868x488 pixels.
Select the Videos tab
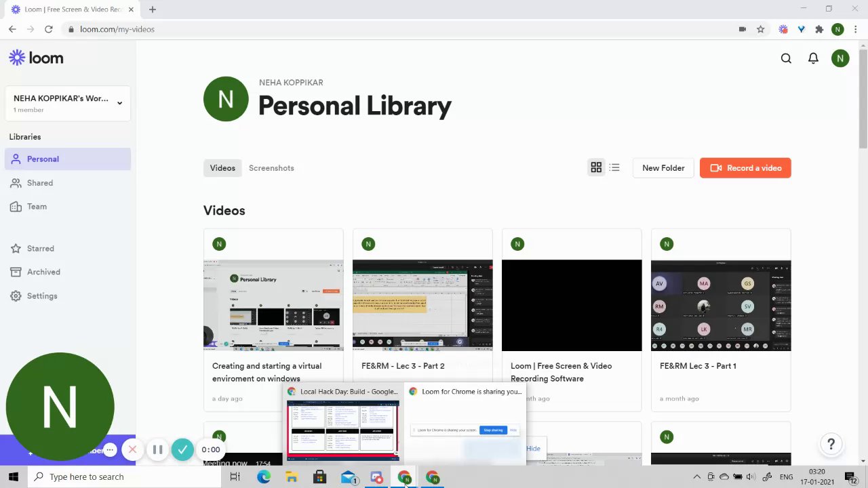point(222,168)
